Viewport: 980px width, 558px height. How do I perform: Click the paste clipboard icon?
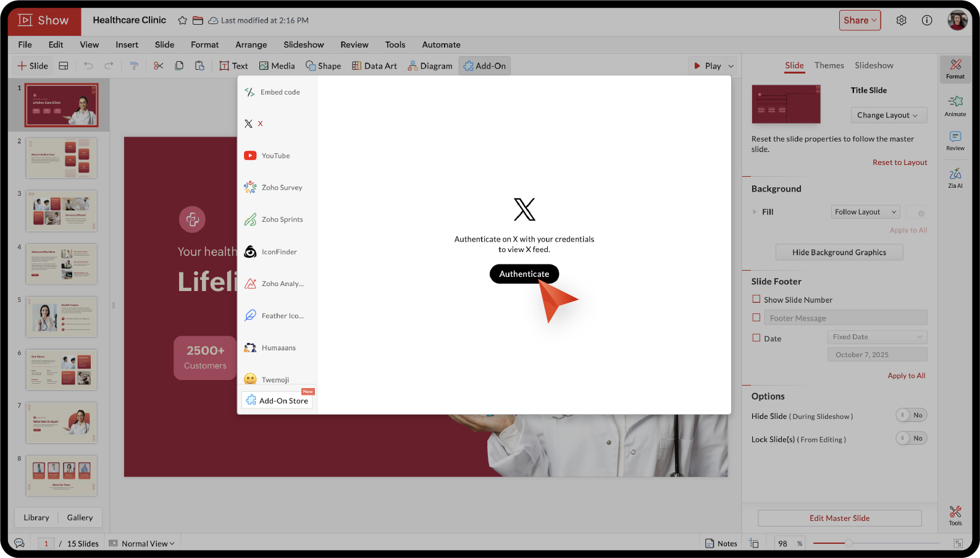199,66
